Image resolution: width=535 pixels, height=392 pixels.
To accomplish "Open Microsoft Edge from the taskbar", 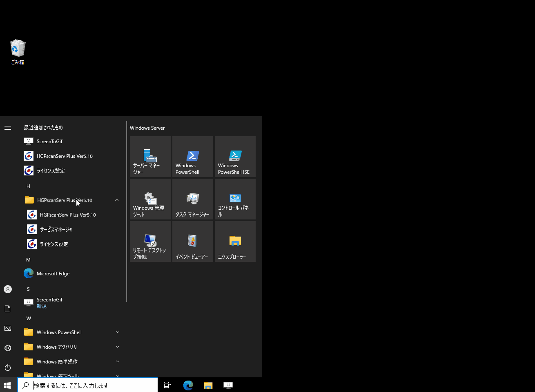I will pos(188,385).
